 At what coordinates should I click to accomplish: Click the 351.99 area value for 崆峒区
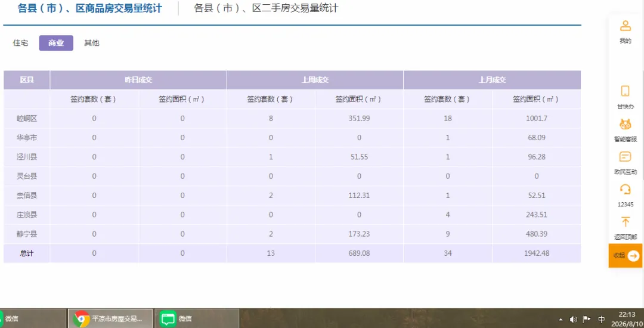click(x=359, y=119)
